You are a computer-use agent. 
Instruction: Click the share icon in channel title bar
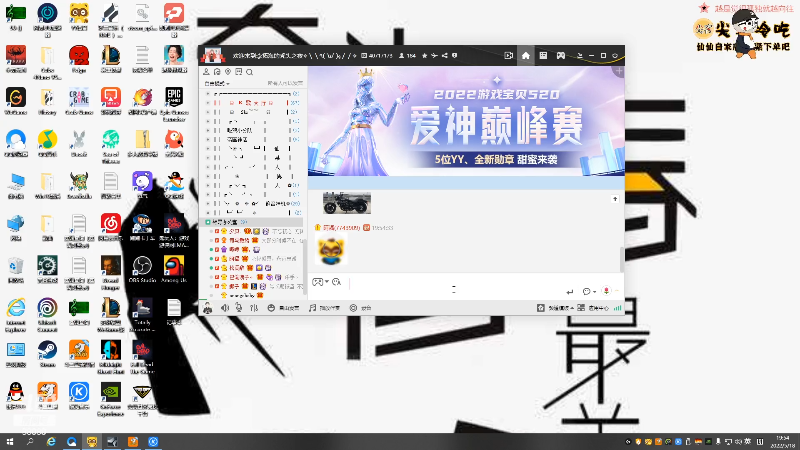pyautogui.click(x=444, y=56)
